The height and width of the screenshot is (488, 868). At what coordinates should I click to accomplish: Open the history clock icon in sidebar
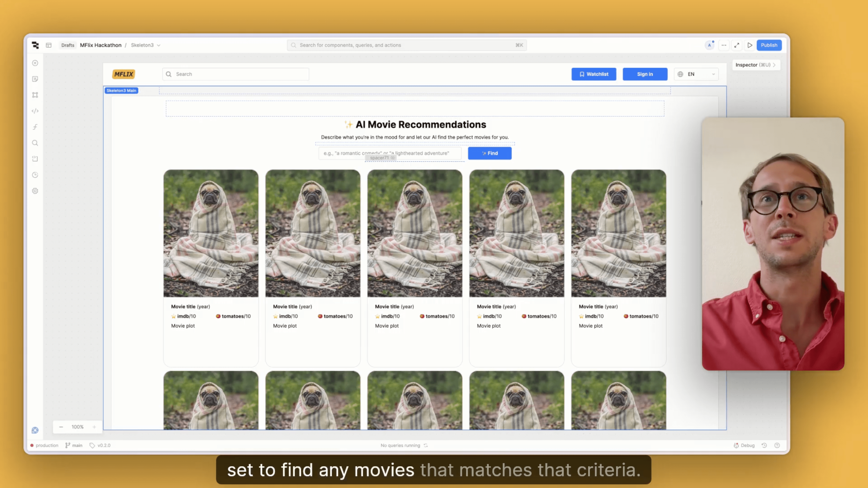pyautogui.click(x=35, y=175)
